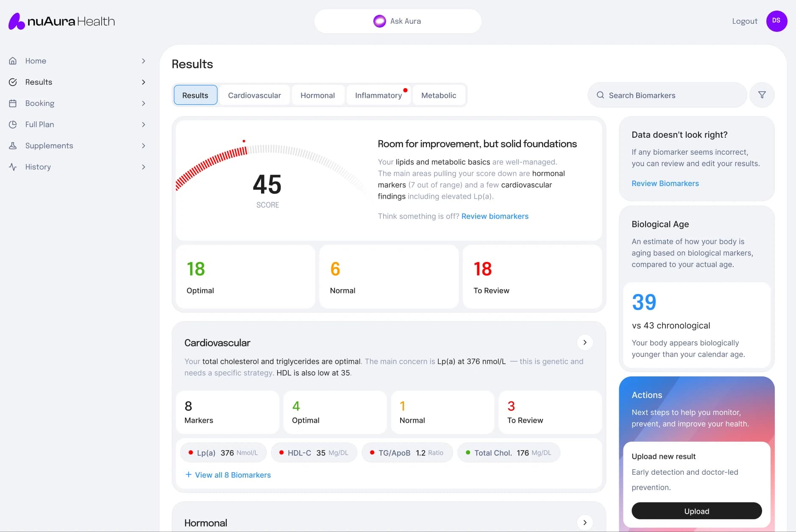Click the Results checkmark icon in sidebar
796x532 pixels.
(13, 82)
